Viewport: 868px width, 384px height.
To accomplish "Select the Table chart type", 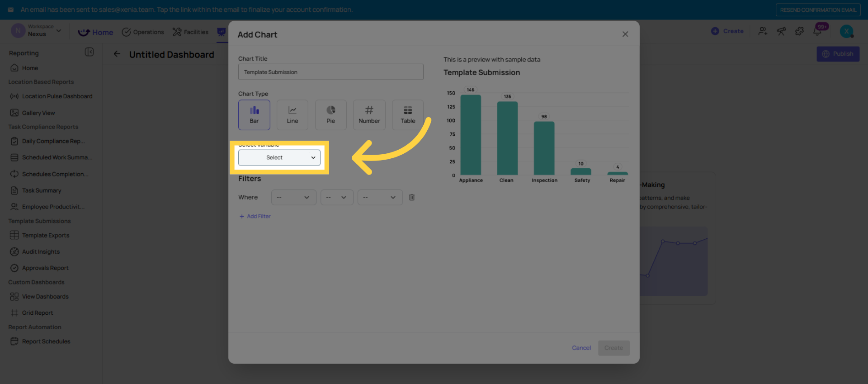I will (x=408, y=115).
